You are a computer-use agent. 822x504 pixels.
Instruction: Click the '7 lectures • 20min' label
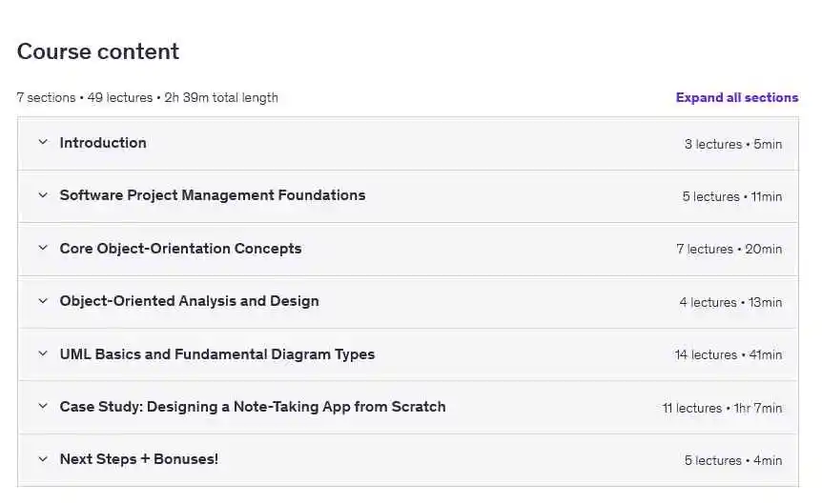[x=729, y=249]
